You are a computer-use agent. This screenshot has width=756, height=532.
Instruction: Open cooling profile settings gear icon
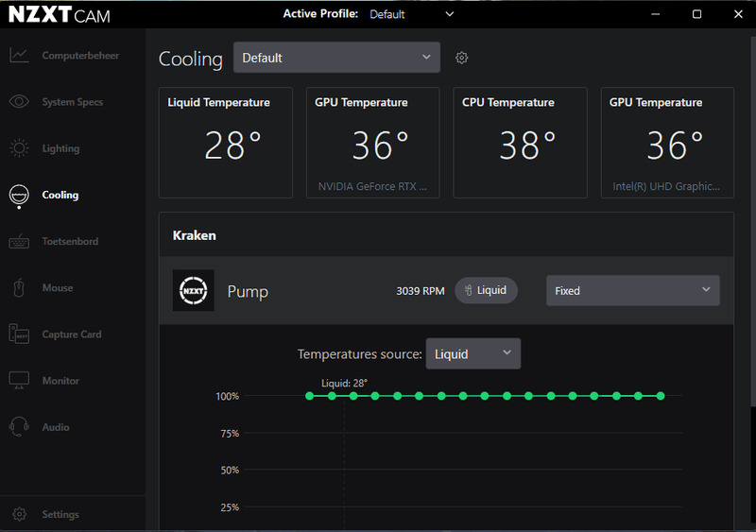coord(461,58)
